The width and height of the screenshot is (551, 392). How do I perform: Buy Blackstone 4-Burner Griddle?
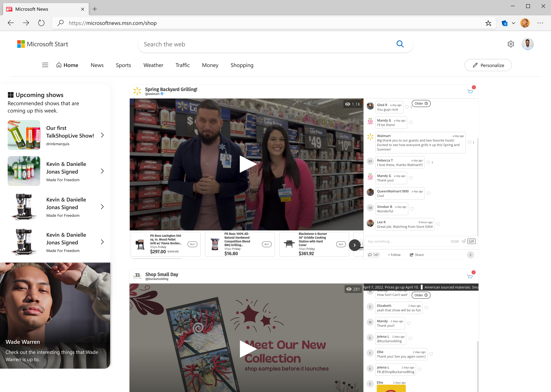341,244
